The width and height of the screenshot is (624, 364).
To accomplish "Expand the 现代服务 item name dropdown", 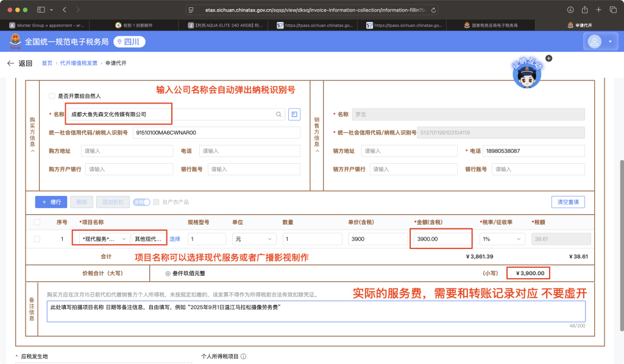I will click(103, 239).
